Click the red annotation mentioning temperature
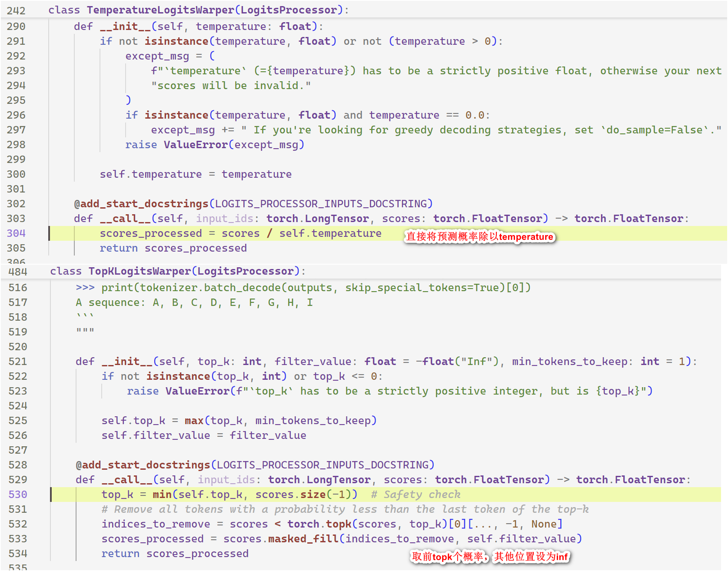Screen dimensions: 728x571 point(479,237)
